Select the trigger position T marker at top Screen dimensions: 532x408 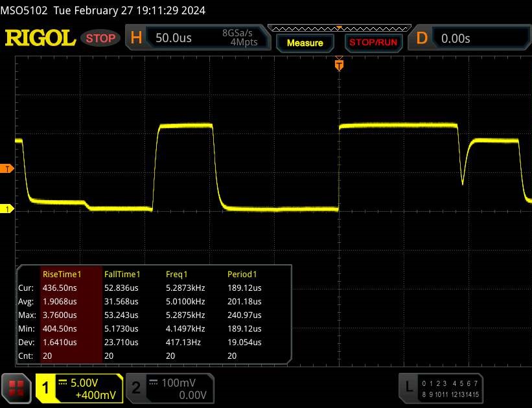[x=338, y=64]
